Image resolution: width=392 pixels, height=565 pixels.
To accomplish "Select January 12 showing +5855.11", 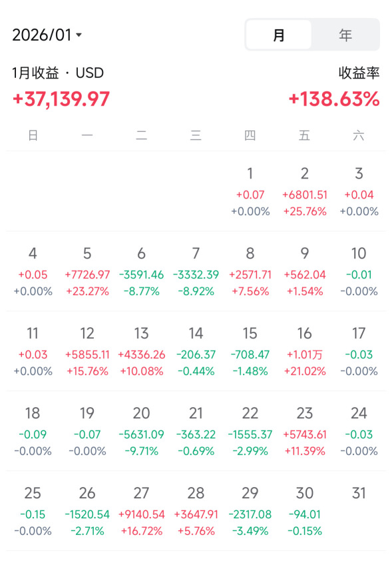I will pos(87,351).
